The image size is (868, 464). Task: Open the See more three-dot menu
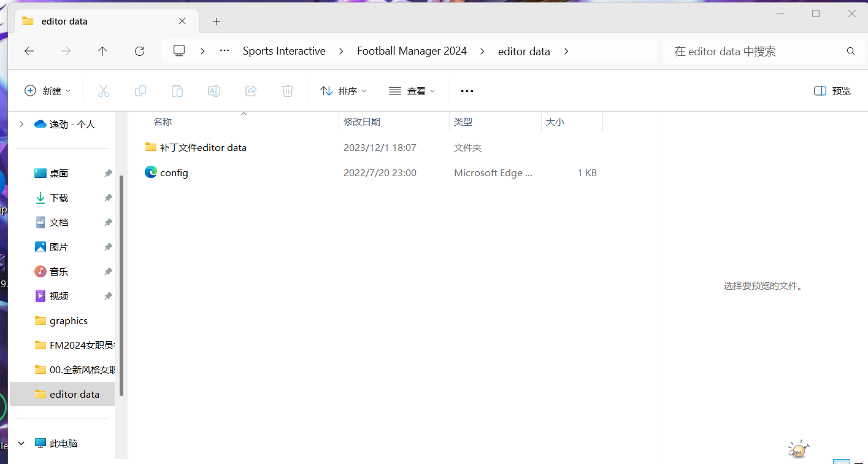(467, 91)
